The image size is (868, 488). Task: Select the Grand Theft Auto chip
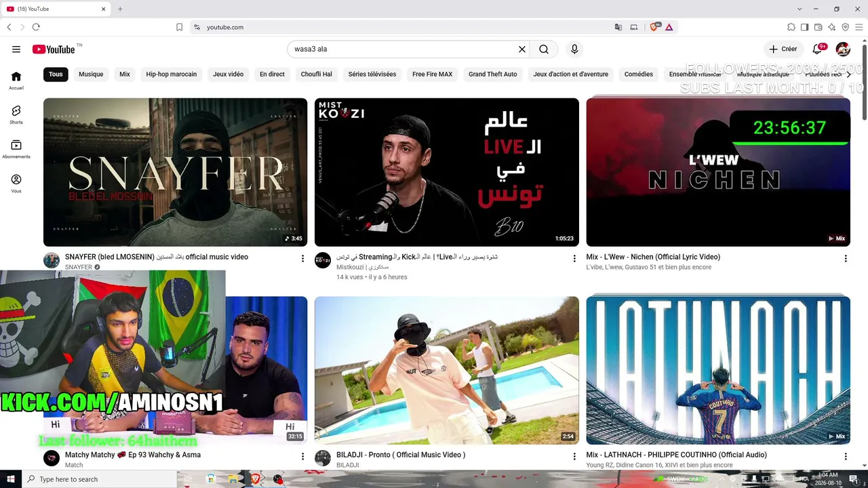click(493, 75)
